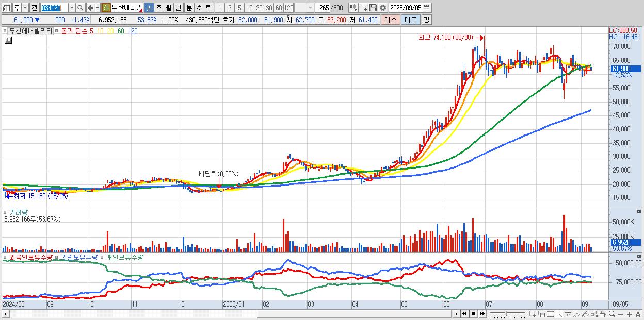Click the 'A' auto-fit icon
644x320 pixels.
click(638, 314)
